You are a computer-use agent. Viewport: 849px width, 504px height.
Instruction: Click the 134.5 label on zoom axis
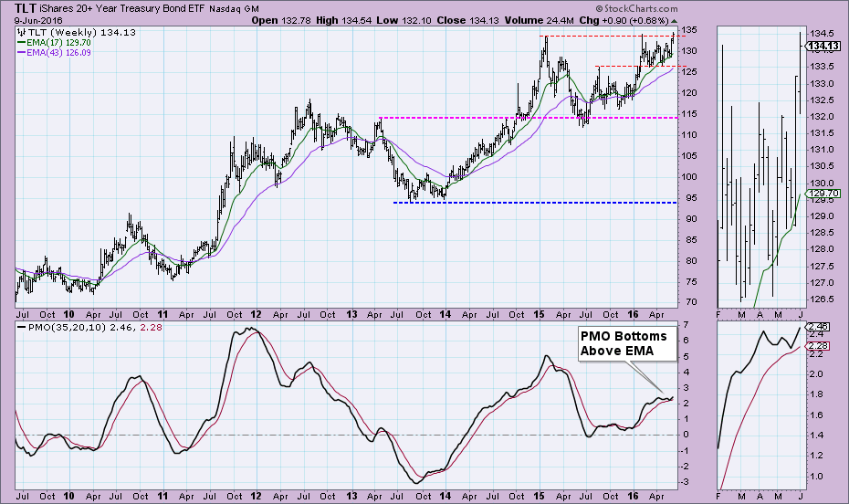(x=822, y=34)
